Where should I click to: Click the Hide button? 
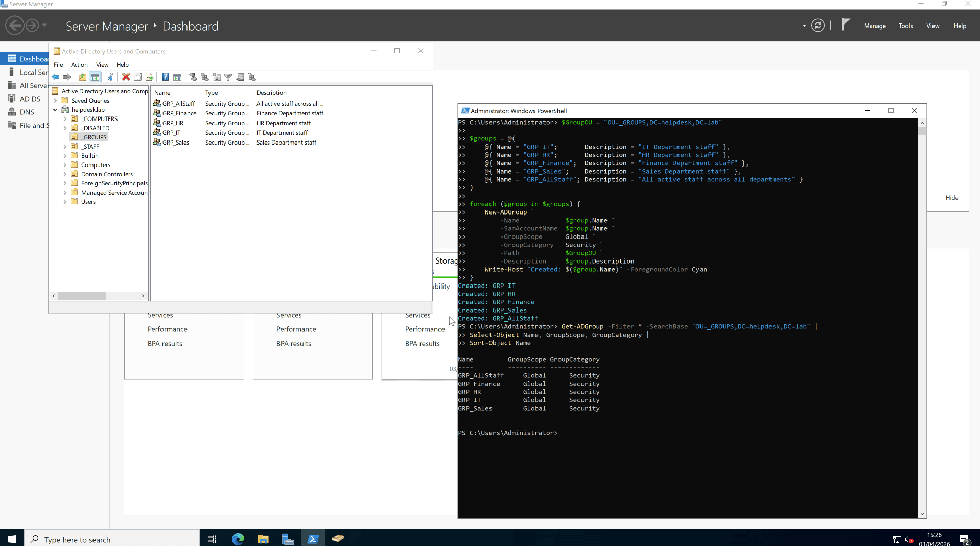[951, 197]
